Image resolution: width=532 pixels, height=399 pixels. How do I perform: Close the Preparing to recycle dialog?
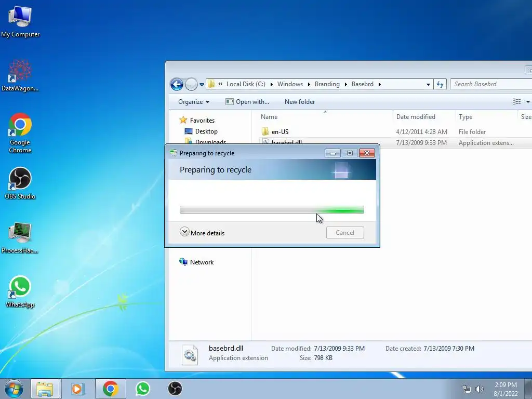[367, 153]
